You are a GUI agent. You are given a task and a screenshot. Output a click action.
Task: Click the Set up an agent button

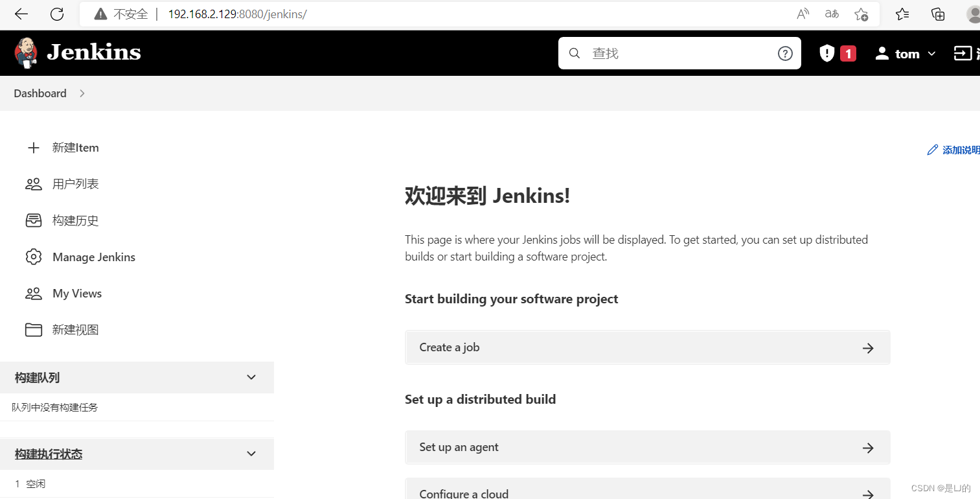(648, 447)
